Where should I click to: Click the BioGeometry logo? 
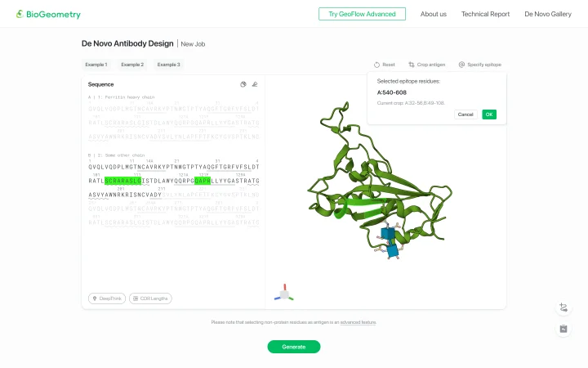click(48, 14)
